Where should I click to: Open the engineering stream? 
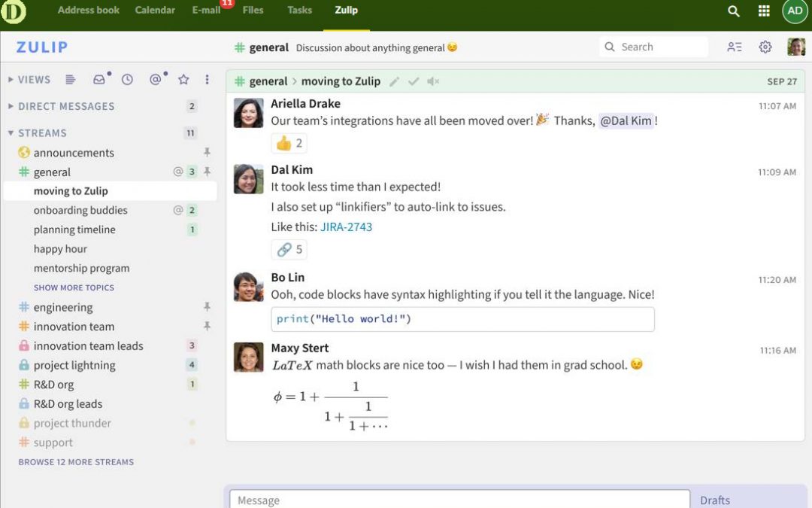pyautogui.click(x=62, y=307)
